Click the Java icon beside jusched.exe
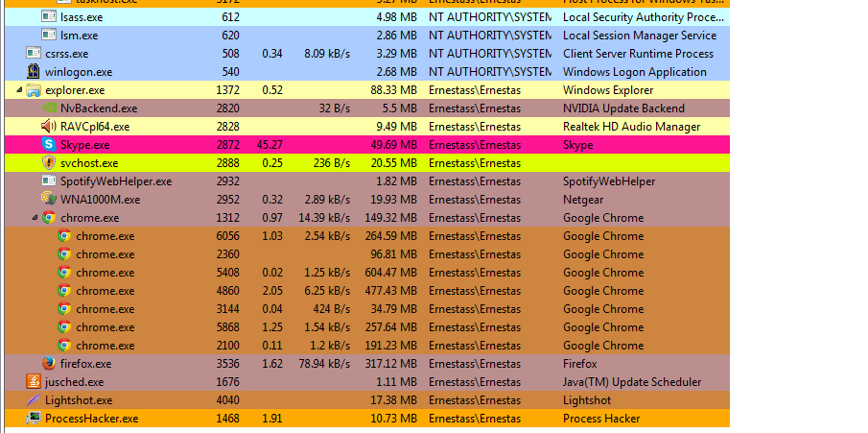The height and width of the screenshot is (433, 868). 34,382
